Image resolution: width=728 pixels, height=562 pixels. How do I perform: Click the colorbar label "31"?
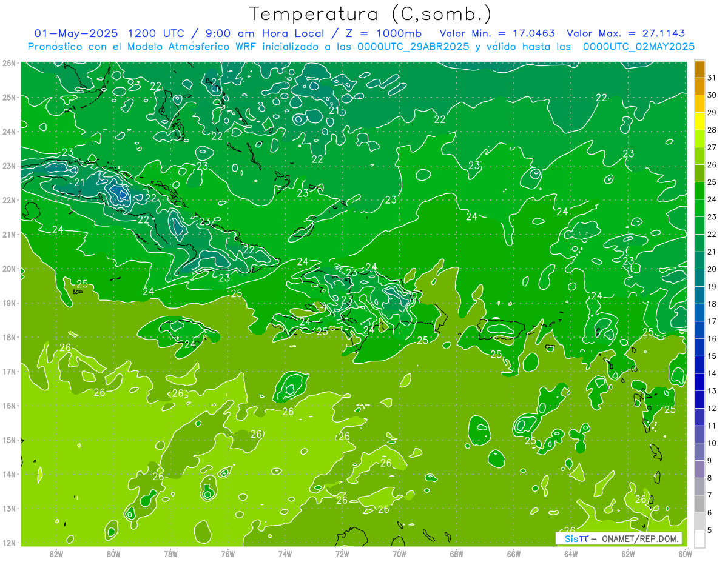[712, 78]
